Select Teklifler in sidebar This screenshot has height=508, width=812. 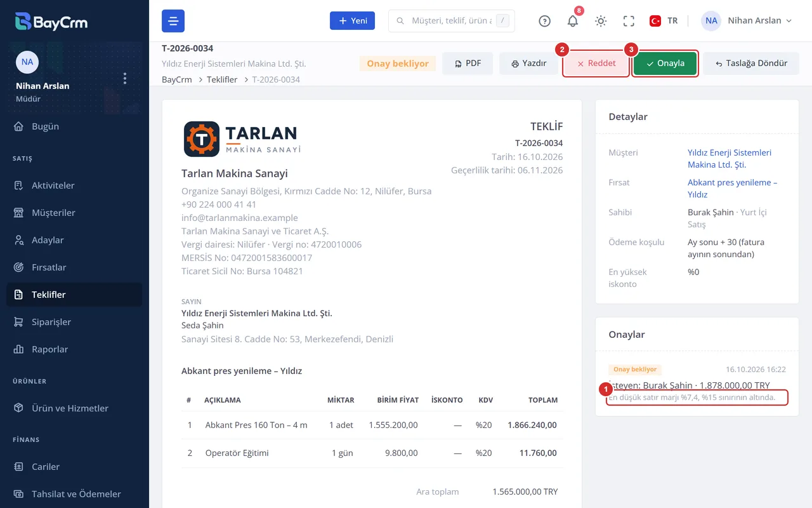pos(74,295)
